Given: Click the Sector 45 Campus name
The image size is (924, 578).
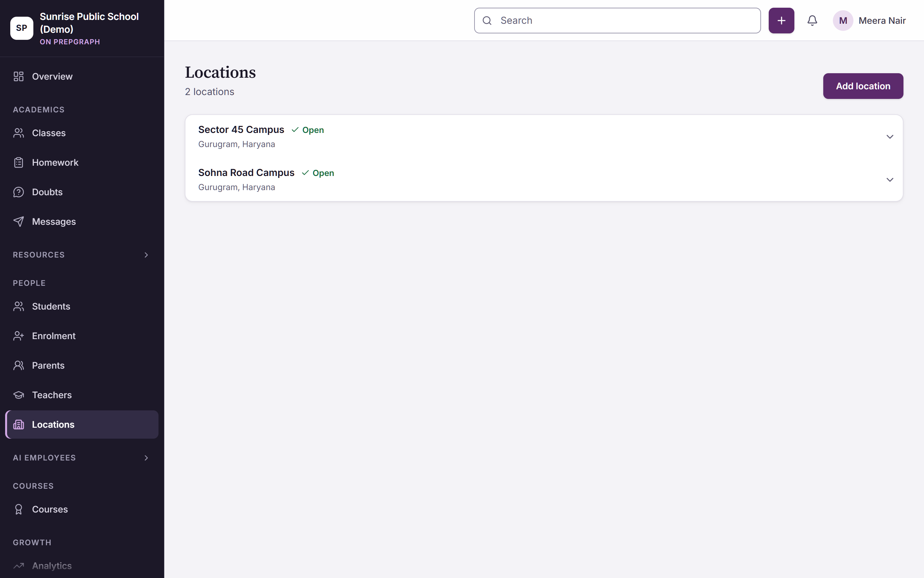Looking at the screenshot, I should coord(241,130).
